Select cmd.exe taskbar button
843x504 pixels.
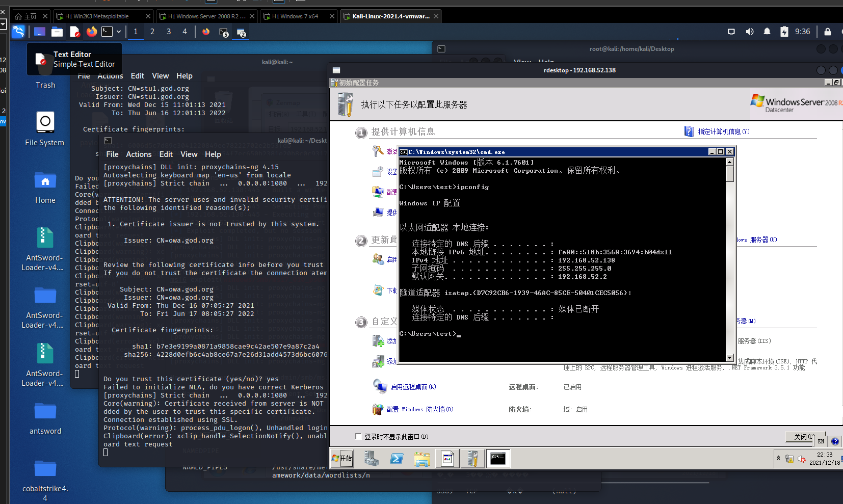coord(498,459)
